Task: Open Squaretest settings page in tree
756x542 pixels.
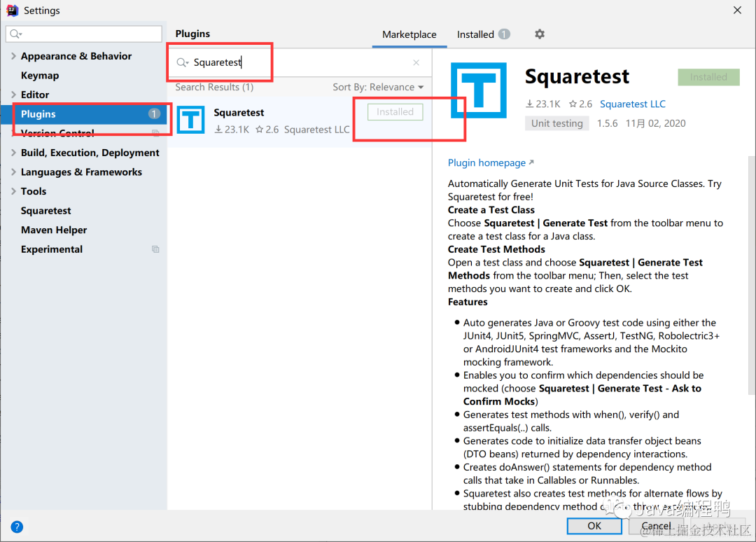Action: pos(45,211)
